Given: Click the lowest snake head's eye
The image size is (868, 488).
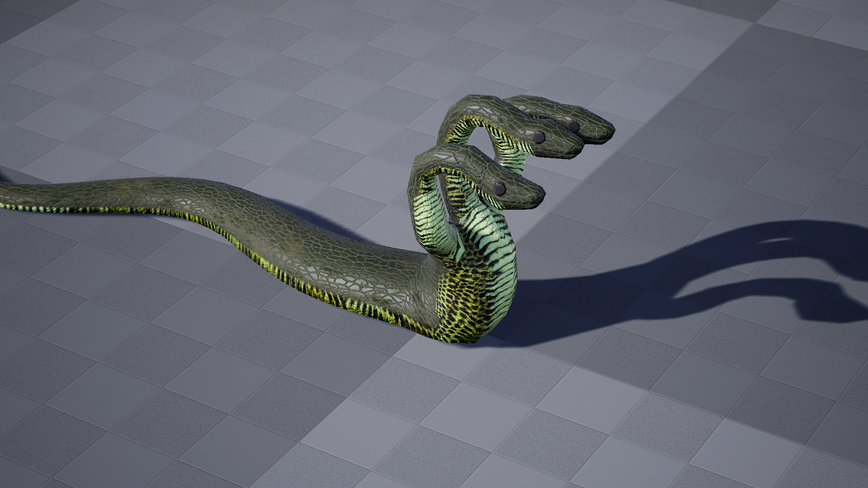Looking at the screenshot, I should [x=500, y=189].
